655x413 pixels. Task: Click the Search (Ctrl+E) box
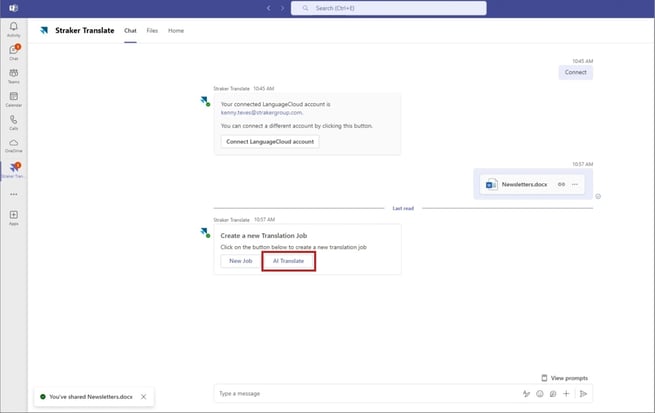click(x=388, y=8)
